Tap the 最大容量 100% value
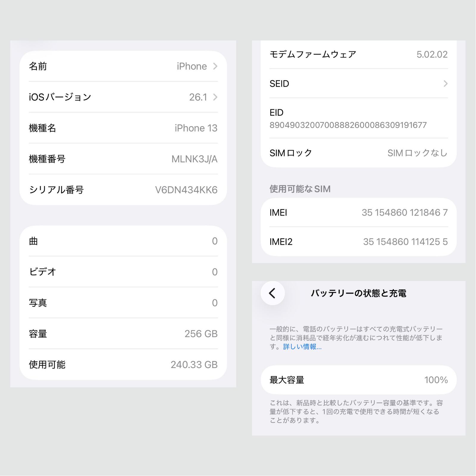 [x=436, y=380]
